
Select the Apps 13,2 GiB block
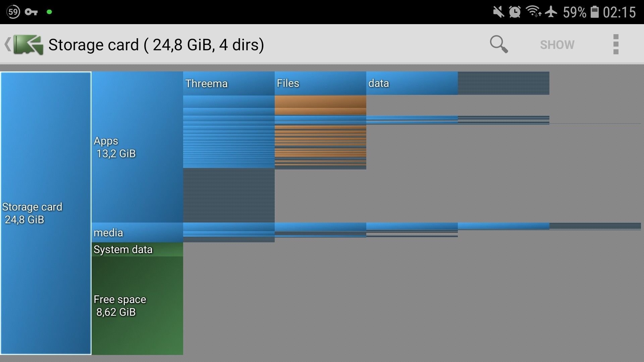(138, 147)
